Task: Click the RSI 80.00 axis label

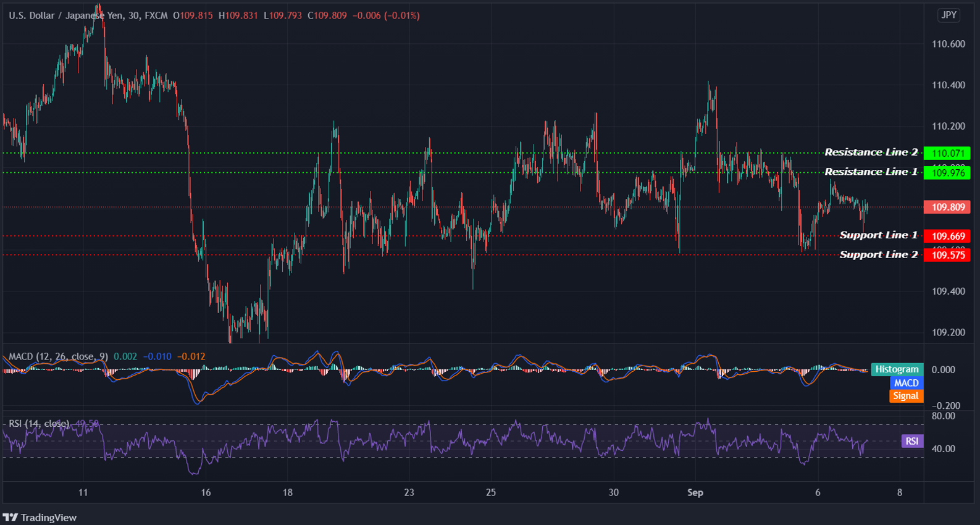Action: click(x=943, y=416)
